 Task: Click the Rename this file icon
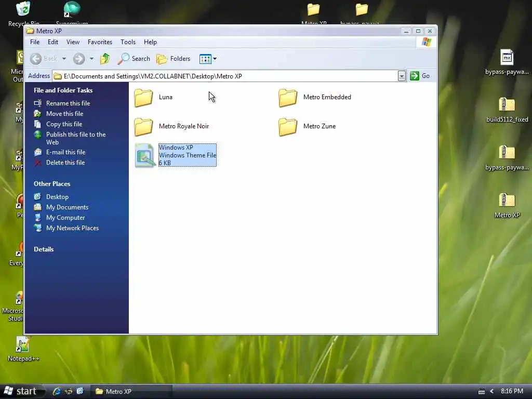[x=37, y=103]
